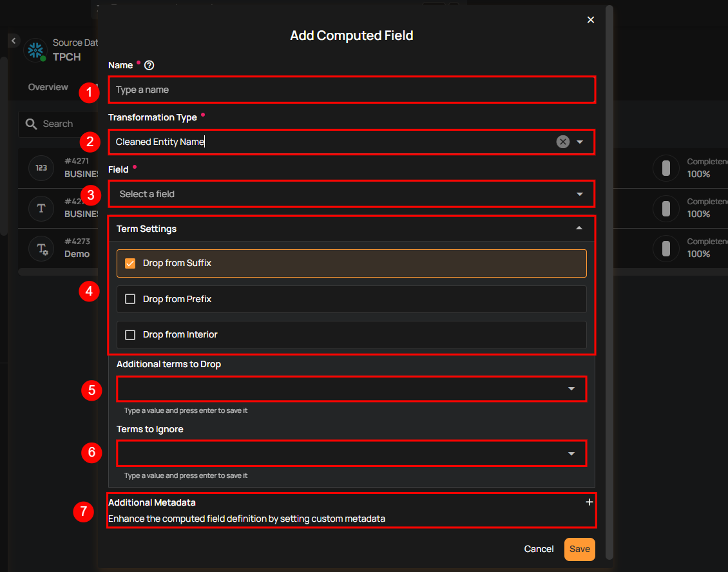
Task: Enable Drop from Prefix checkbox
Action: pos(130,299)
